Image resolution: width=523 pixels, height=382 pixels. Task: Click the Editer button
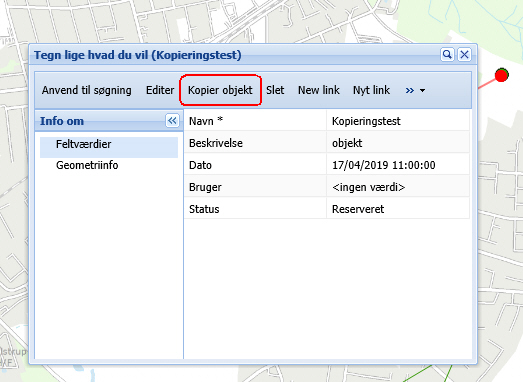tap(160, 90)
